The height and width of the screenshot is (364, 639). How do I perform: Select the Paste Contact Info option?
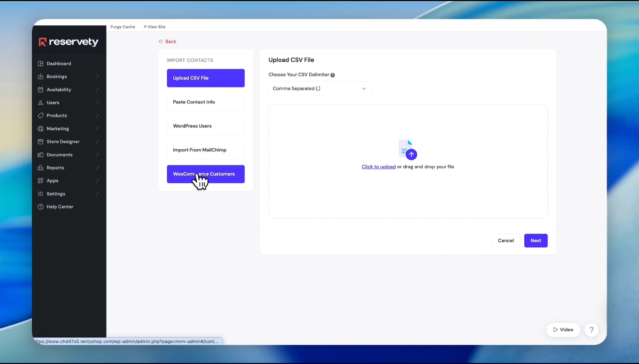206,102
